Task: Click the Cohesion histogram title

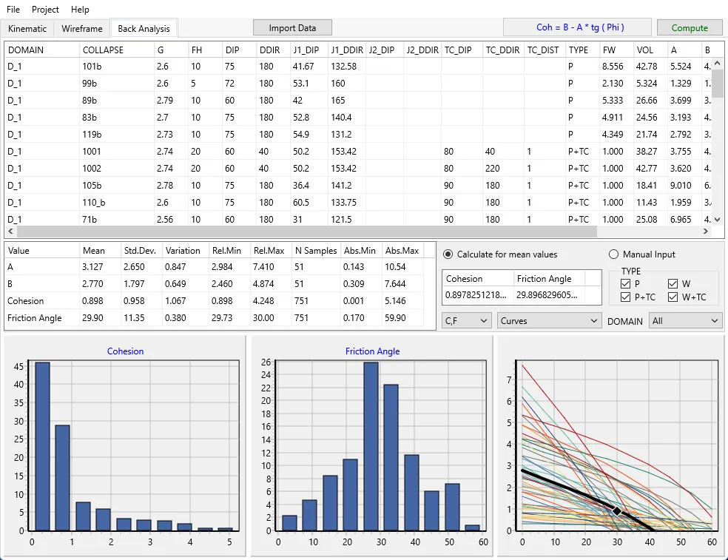Action: point(125,351)
